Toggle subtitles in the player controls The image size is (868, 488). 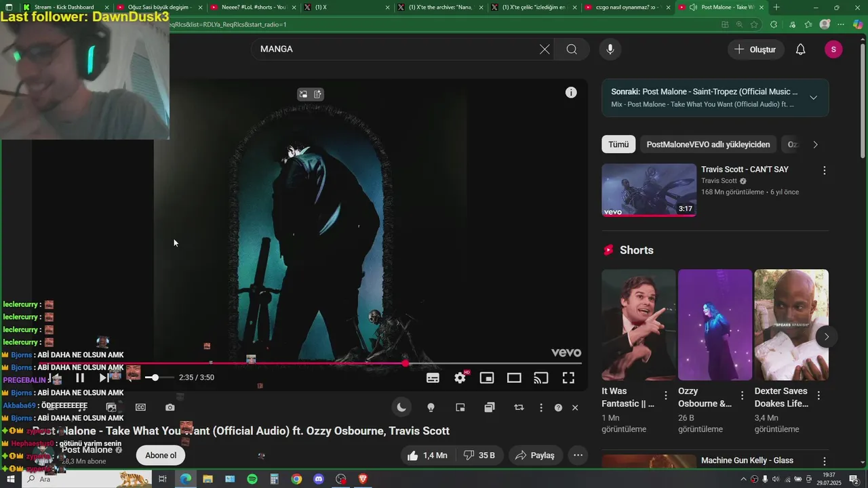coord(433,378)
